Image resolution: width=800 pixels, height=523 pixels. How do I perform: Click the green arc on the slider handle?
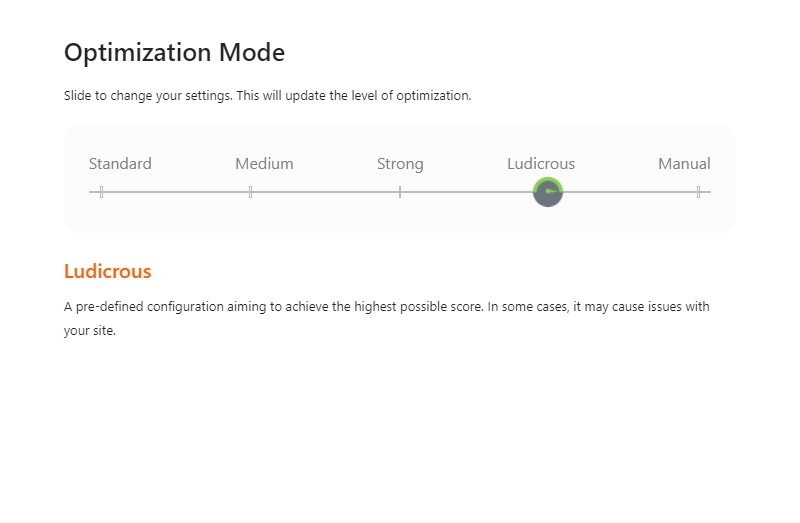tap(548, 181)
